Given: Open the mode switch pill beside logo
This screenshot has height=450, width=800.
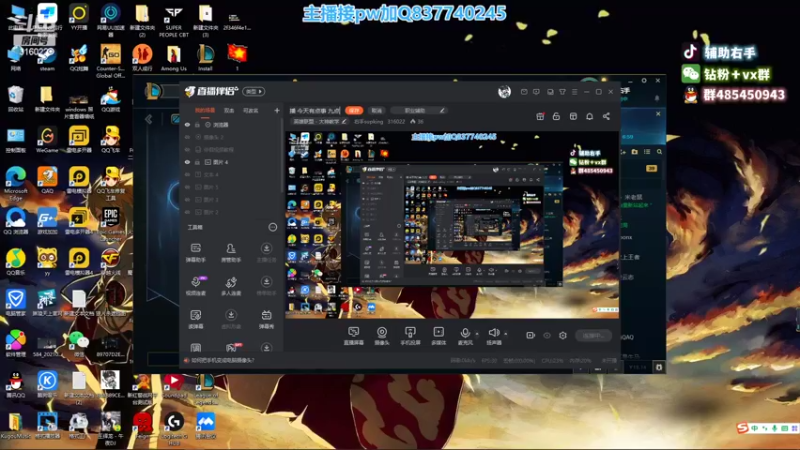Looking at the screenshot, I should (x=254, y=91).
